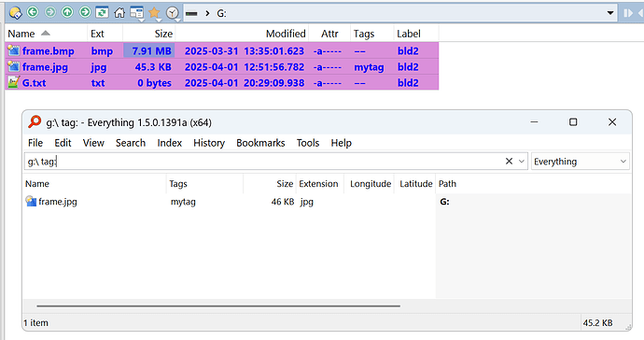Image resolution: width=644 pixels, height=340 pixels.
Task: Select frame.jpg result in Everything
Action: coord(58,202)
